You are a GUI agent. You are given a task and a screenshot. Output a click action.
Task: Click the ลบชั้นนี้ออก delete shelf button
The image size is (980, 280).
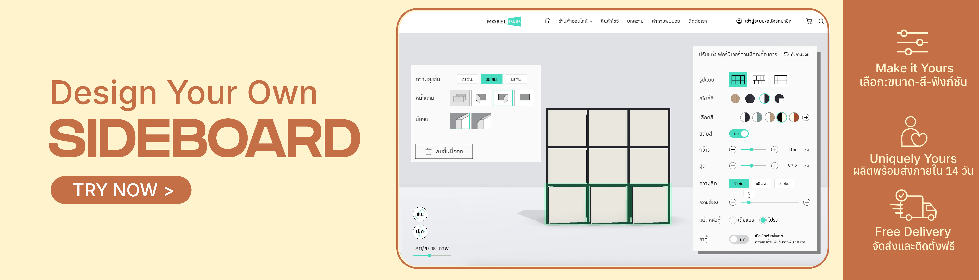(444, 151)
